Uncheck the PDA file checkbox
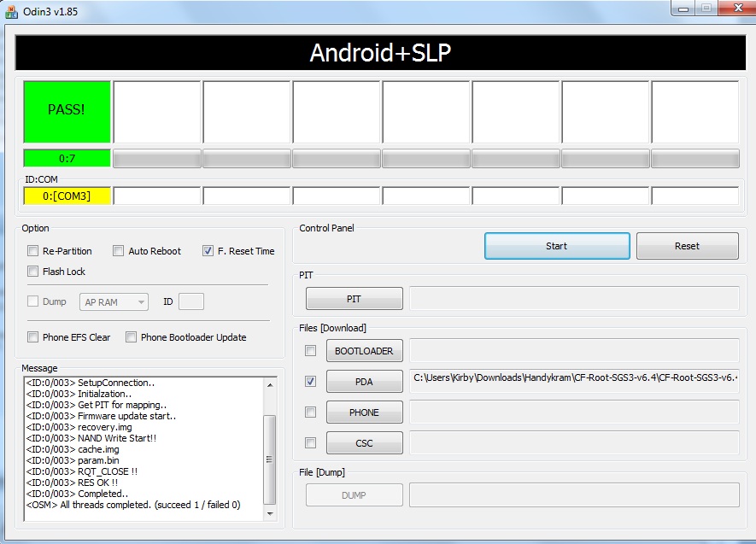Screen dimensions: 756x544 click(310, 381)
